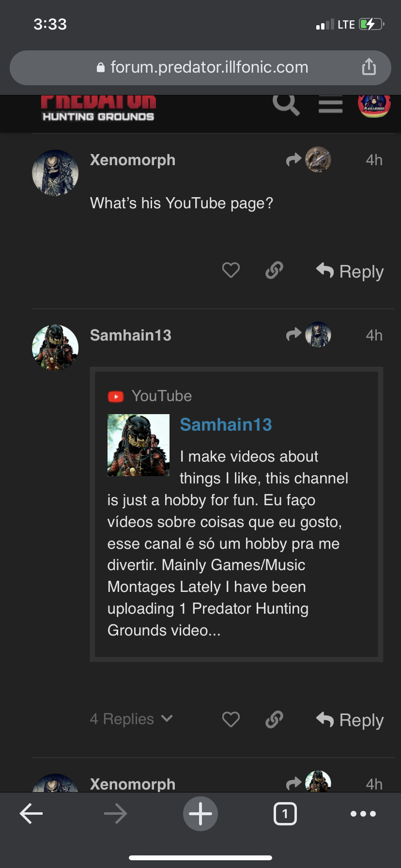
Task: Open new tab plus button
Action: click(x=200, y=814)
